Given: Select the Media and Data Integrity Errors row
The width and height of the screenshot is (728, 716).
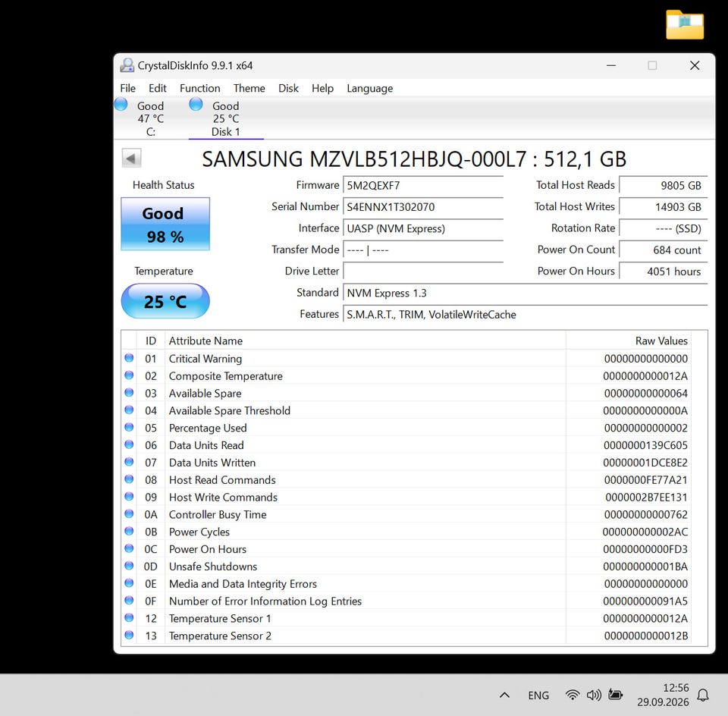Looking at the screenshot, I should click(406, 584).
